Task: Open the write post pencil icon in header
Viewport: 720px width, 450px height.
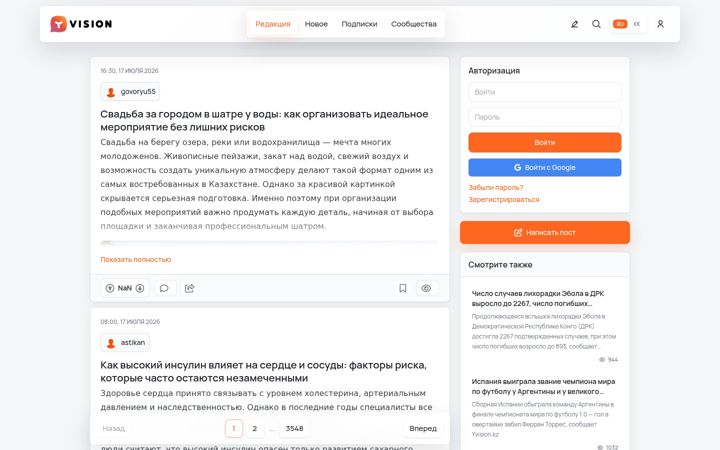Action: (x=574, y=24)
